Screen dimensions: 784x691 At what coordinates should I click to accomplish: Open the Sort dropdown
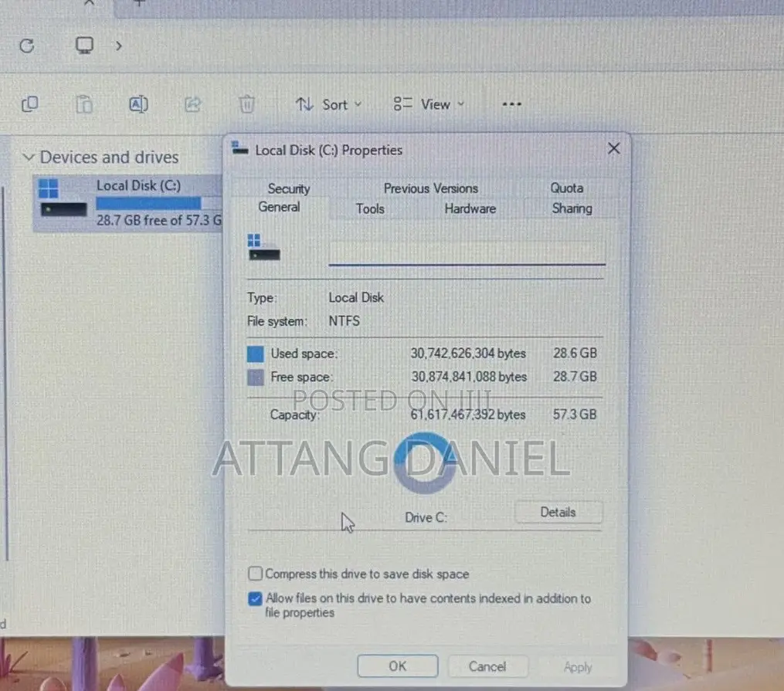point(328,104)
